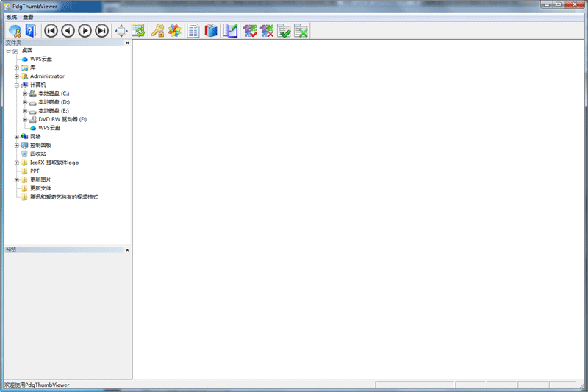The width and height of the screenshot is (588, 392).
Task: Click the golden key toolbar icon
Action: (157, 31)
